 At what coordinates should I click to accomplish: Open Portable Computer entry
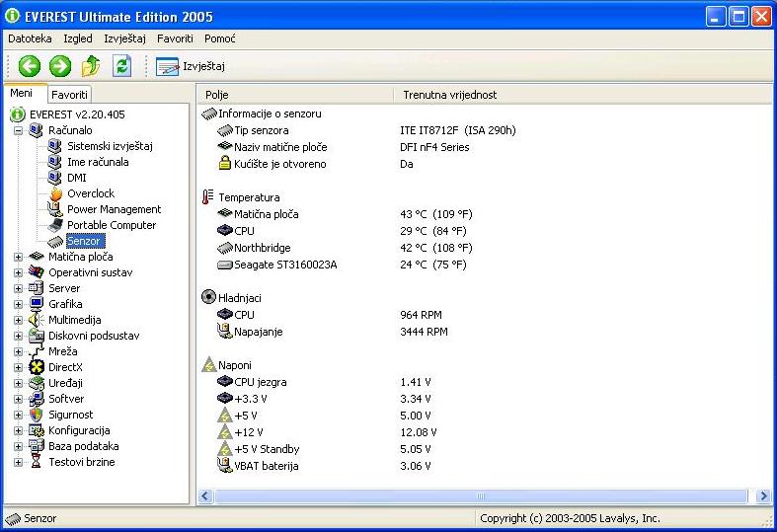point(111,225)
